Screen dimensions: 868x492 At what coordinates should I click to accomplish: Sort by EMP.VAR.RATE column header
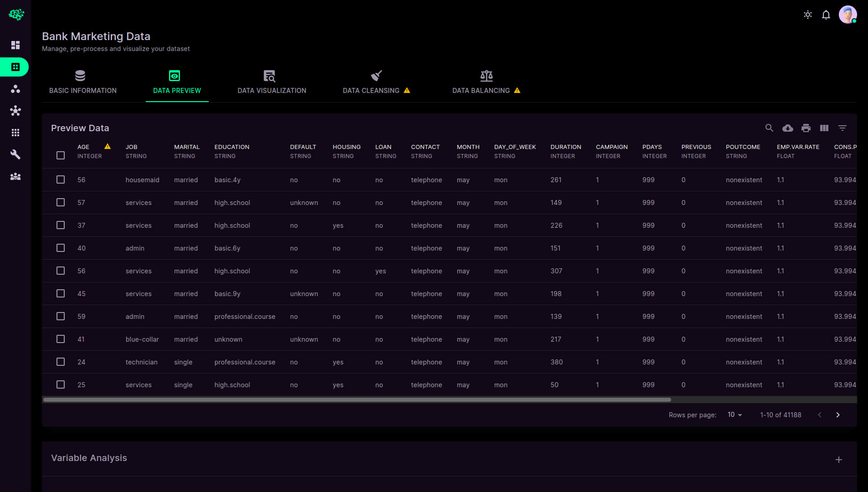tap(798, 147)
